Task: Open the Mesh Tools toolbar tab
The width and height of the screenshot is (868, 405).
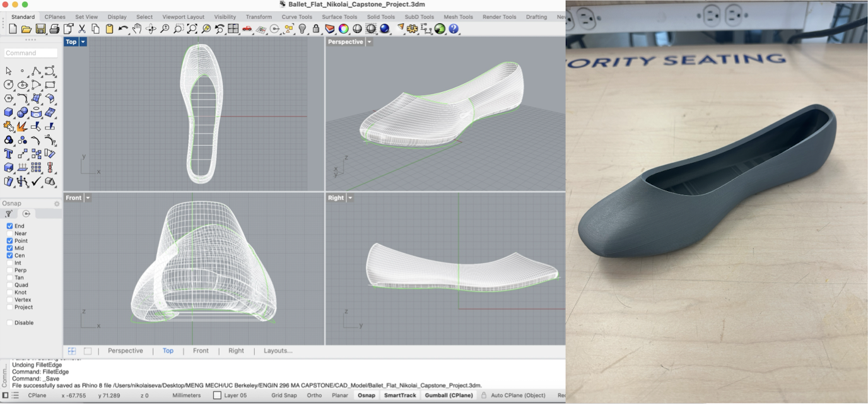Action: click(458, 17)
